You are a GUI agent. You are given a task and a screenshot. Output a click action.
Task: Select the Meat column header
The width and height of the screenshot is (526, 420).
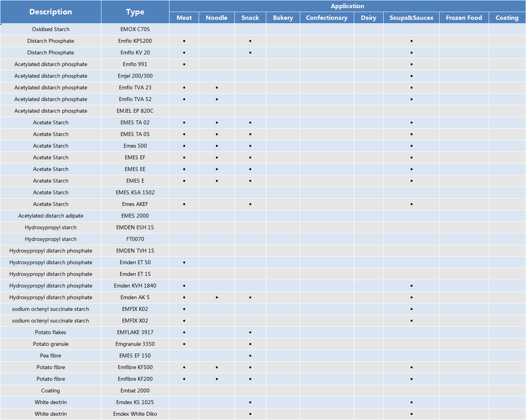click(x=184, y=17)
